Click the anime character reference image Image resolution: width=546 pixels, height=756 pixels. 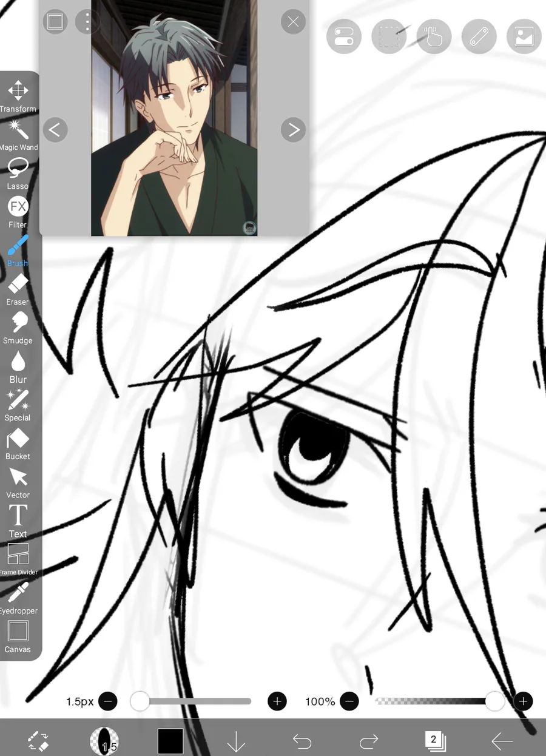[174, 118]
